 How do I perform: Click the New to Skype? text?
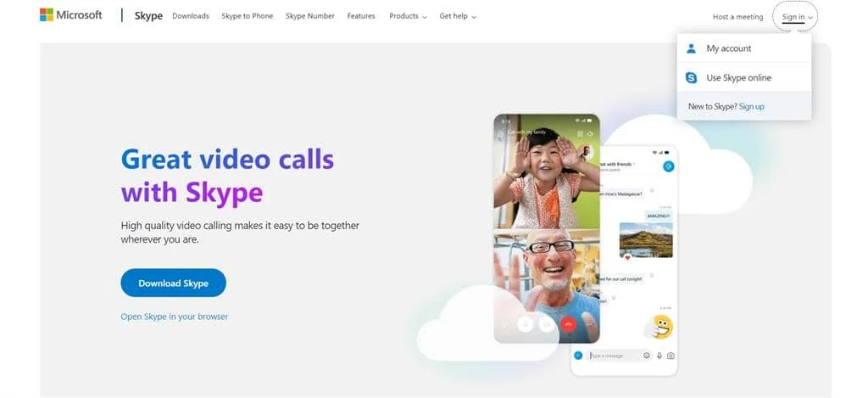(712, 106)
